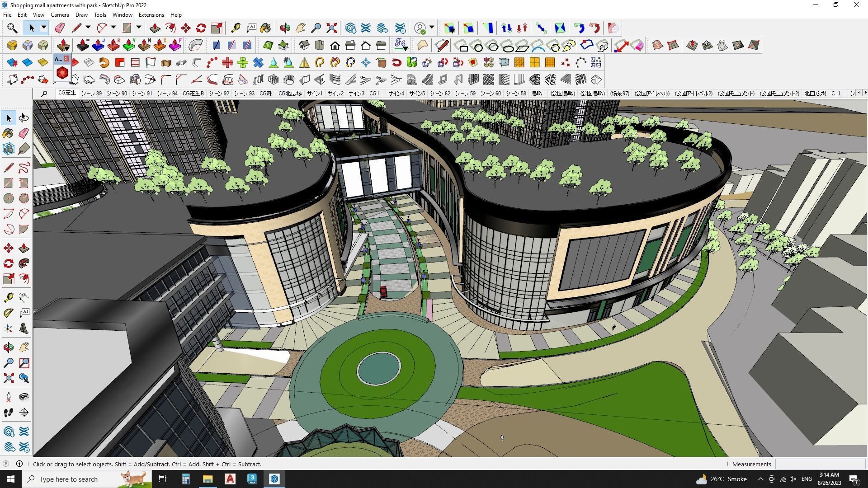Open File Explorer from the taskbar
This screenshot has height=488, width=868.
pos(208,479)
